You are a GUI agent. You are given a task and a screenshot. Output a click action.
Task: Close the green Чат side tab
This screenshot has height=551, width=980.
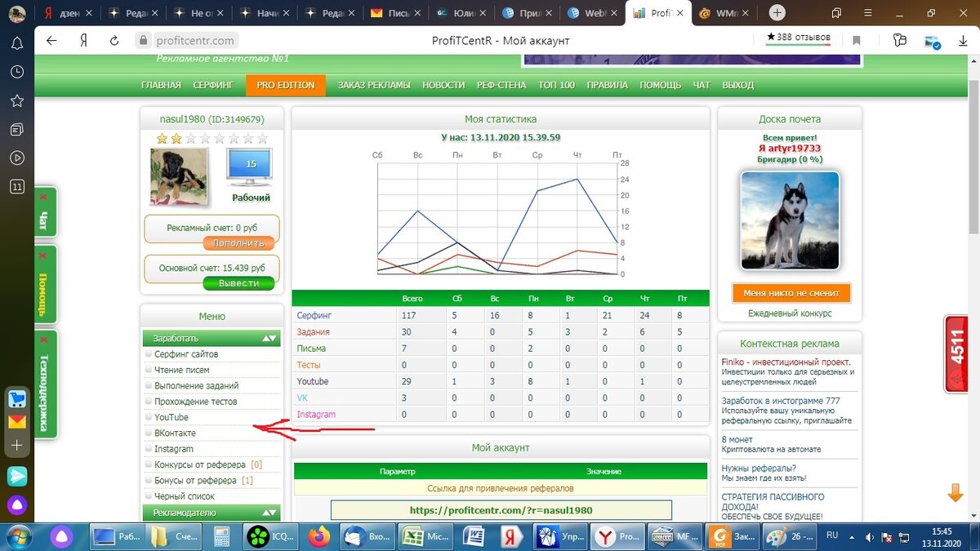42,198
